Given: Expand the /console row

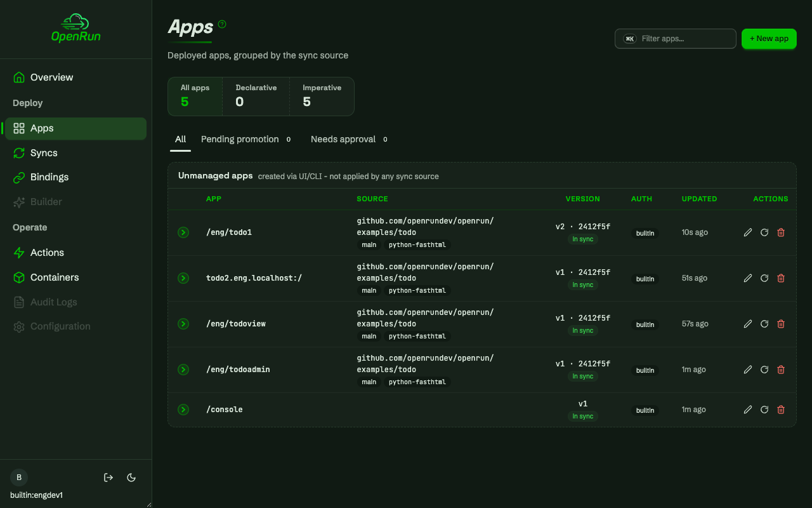Looking at the screenshot, I should pos(183,410).
